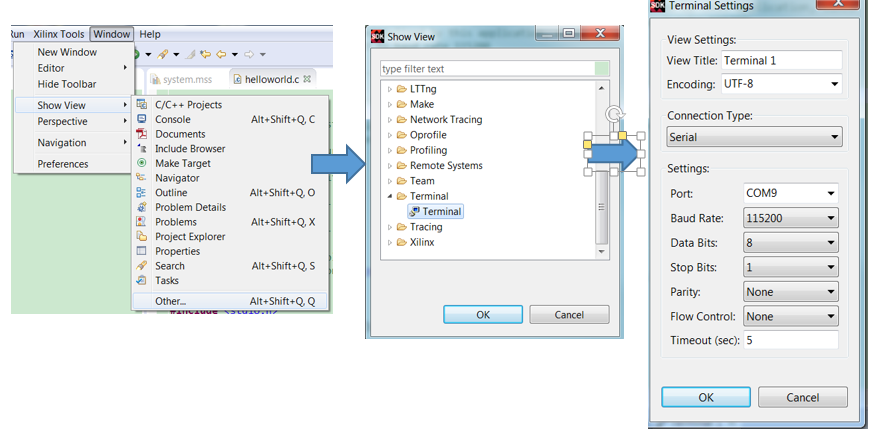Open the Xilinx Tools menu

click(x=59, y=34)
